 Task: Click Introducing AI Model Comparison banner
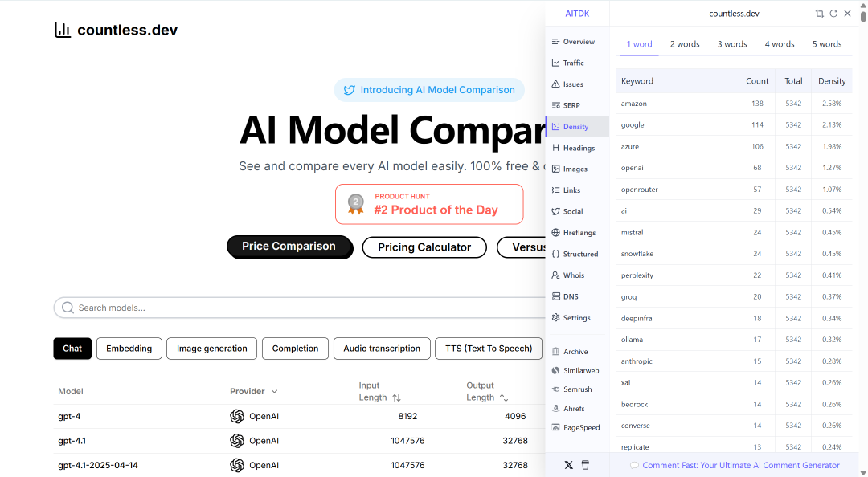pyautogui.click(x=429, y=90)
